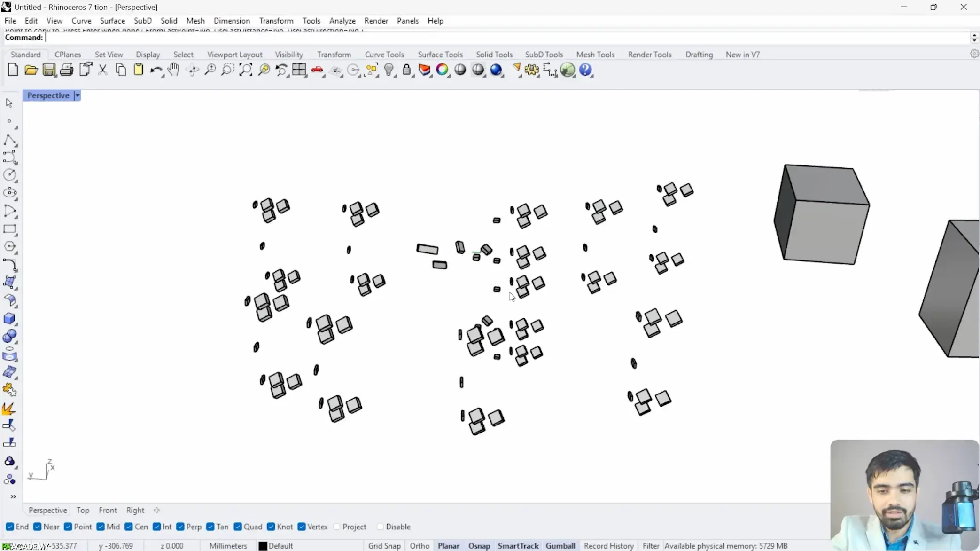Image resolution: width=980 pixels, height=551 pixels.
Task: Switch to the Curve Tools toolbar tab
Action: coord(384,55)
